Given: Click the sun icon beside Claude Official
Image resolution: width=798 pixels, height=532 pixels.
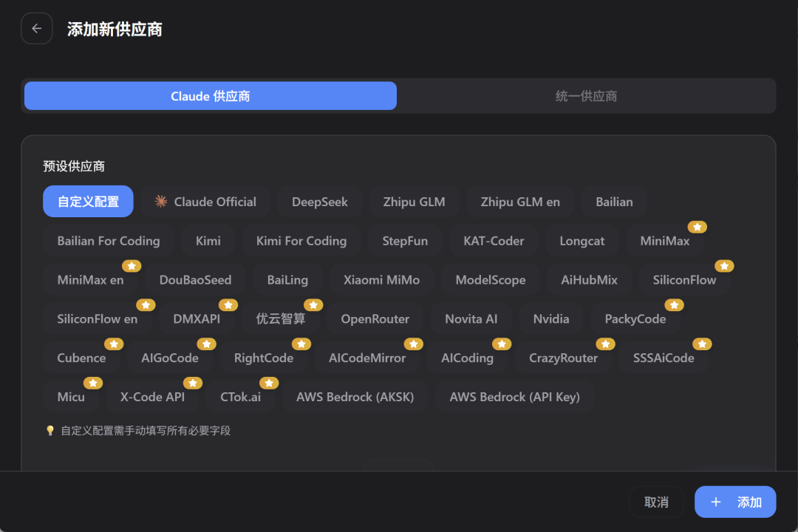Looking at the screenshot, I should pyautogui.click(x=162, y=201).
